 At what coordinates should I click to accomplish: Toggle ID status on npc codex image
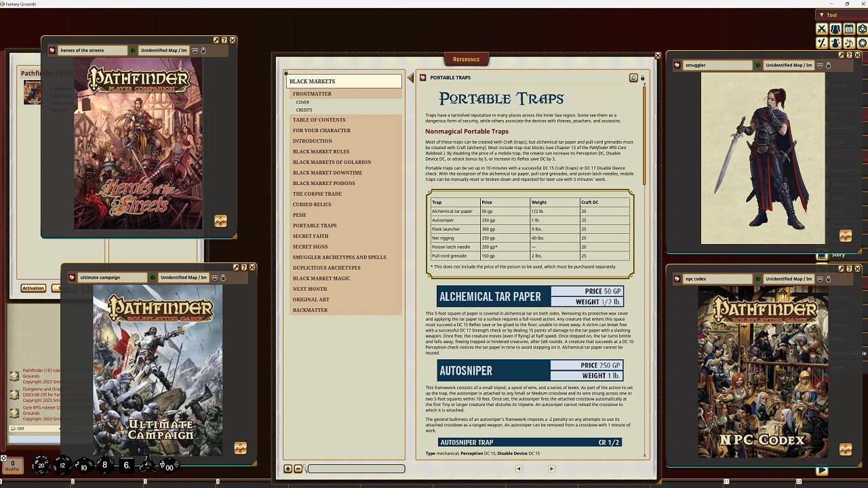[x=758, y=279]
